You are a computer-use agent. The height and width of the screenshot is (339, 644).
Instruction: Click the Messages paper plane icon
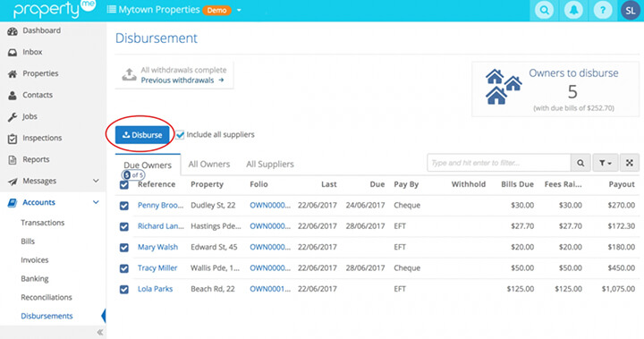pyautogui.click(x=13, y=182)
